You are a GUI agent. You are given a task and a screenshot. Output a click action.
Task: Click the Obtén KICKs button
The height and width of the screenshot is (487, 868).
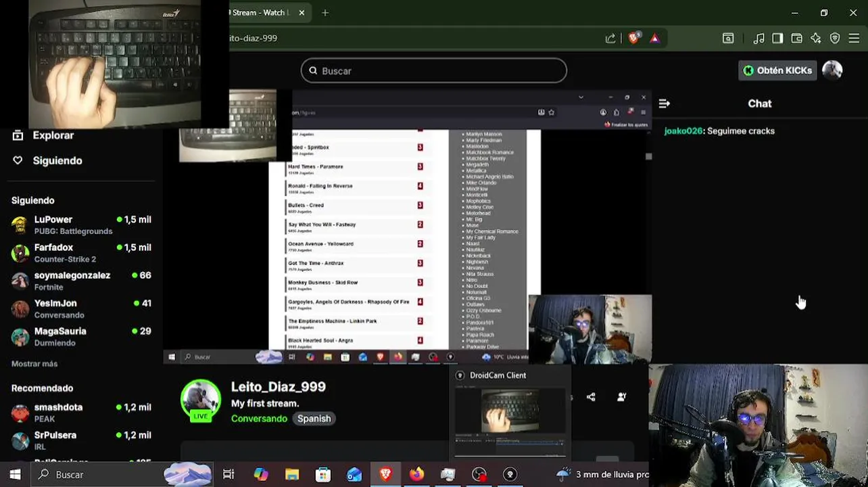[777, 70]
